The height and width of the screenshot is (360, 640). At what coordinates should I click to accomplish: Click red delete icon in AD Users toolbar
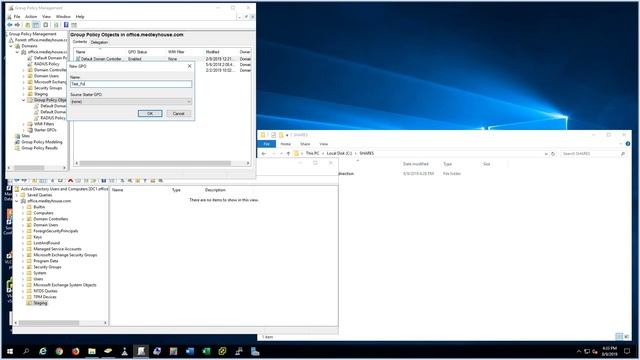tap(71, 180)
